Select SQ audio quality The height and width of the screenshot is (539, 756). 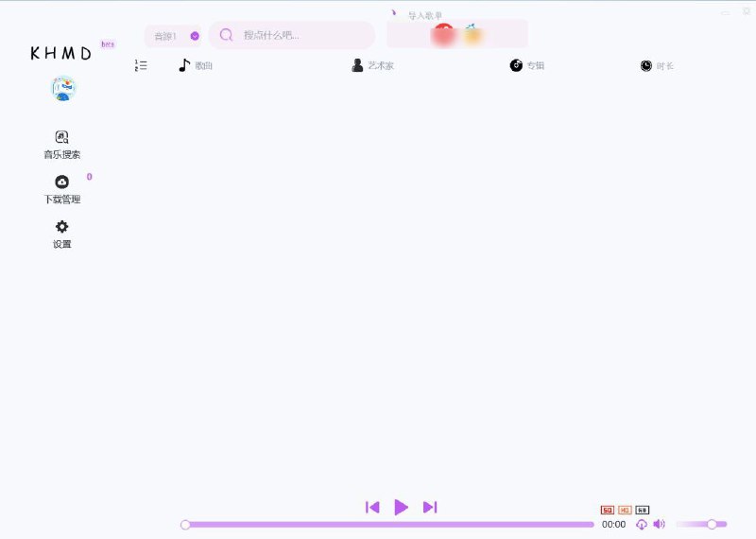pos(608,510)
